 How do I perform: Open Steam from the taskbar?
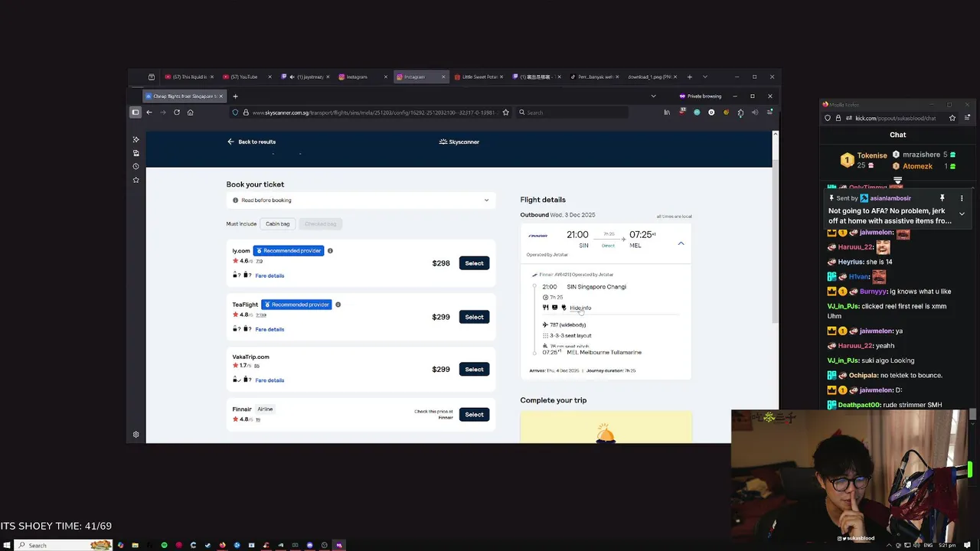tap(207, 545)
